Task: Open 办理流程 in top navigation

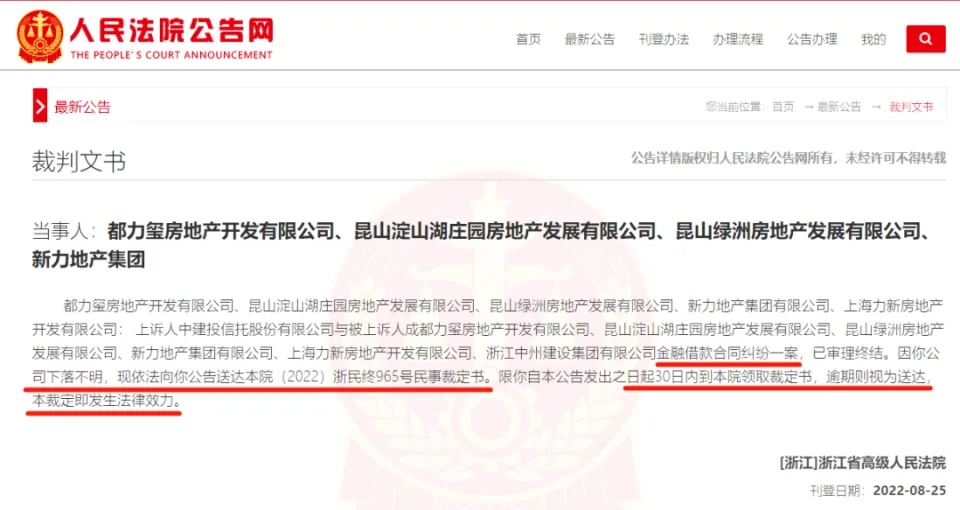Action: (738, 40)
